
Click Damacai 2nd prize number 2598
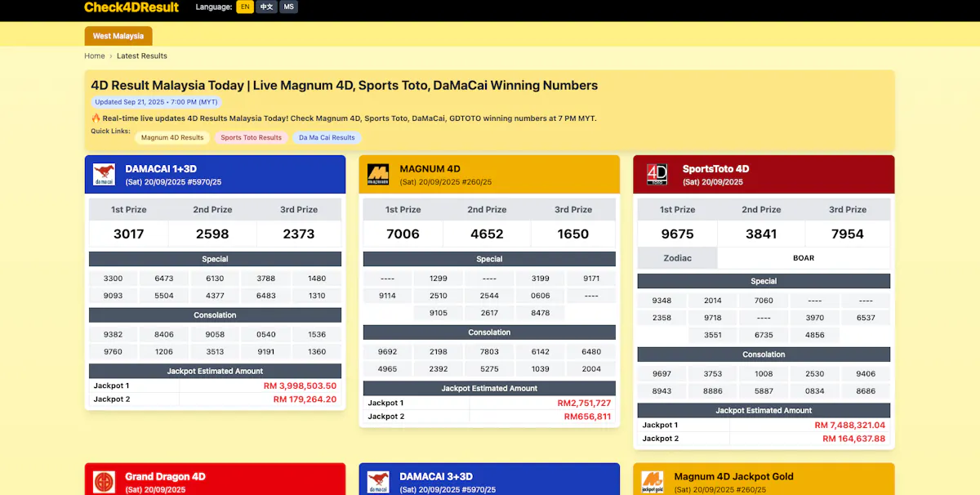(212, 234)
